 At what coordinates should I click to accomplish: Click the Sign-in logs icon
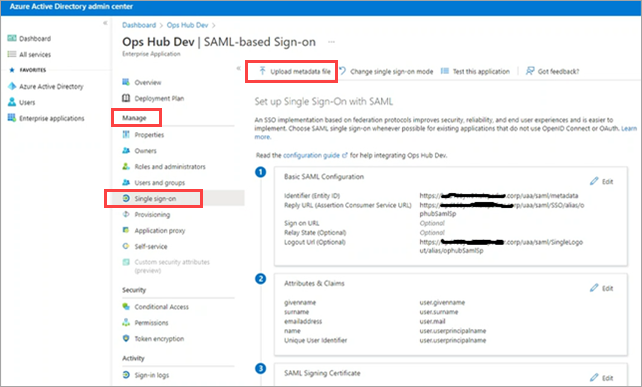click(126, 375)
